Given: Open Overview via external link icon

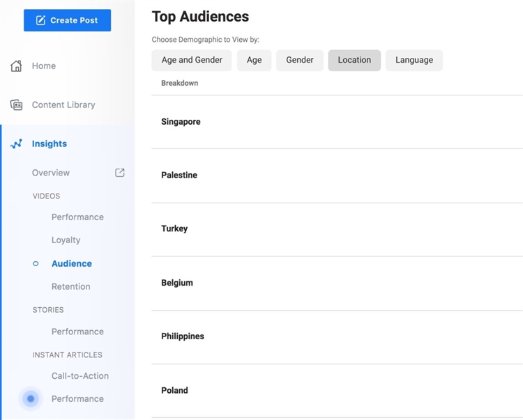Looking at the screenshot, I should tap(120, 173).
